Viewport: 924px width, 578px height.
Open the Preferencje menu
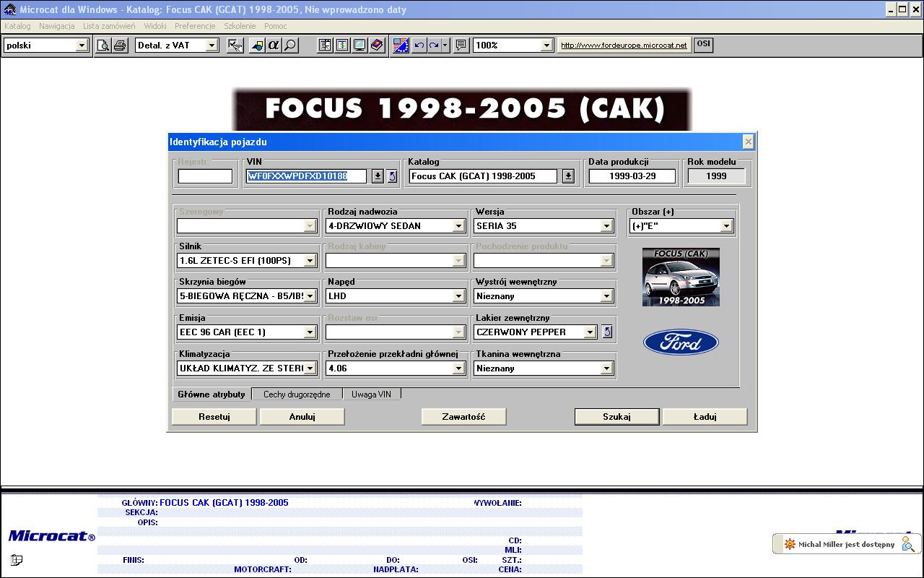[195, 26]
